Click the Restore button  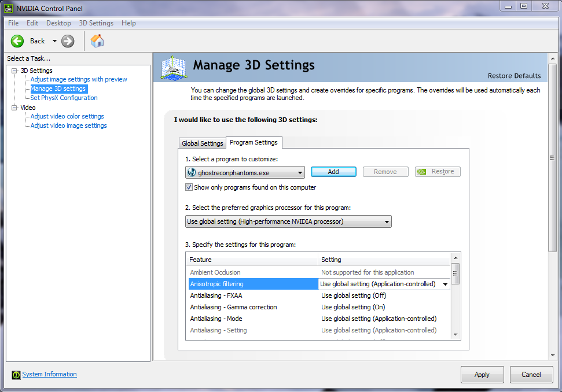(438, 172)
